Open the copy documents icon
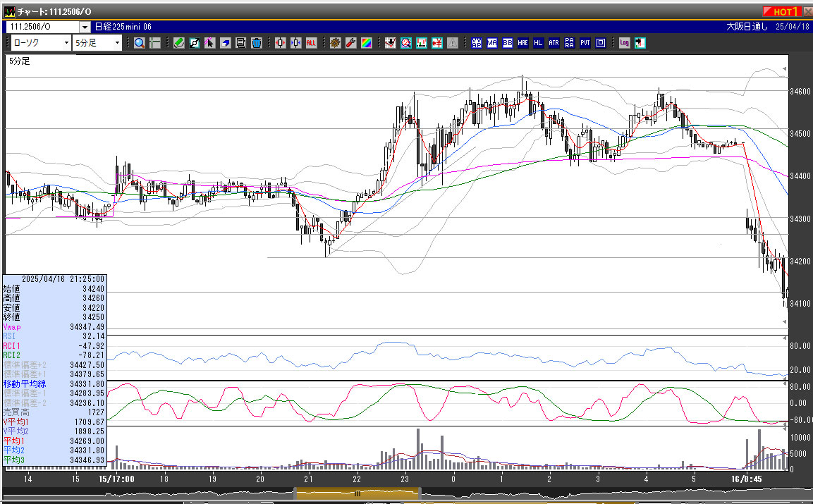The height and width of the screenshot is (504, 813). 240,43
